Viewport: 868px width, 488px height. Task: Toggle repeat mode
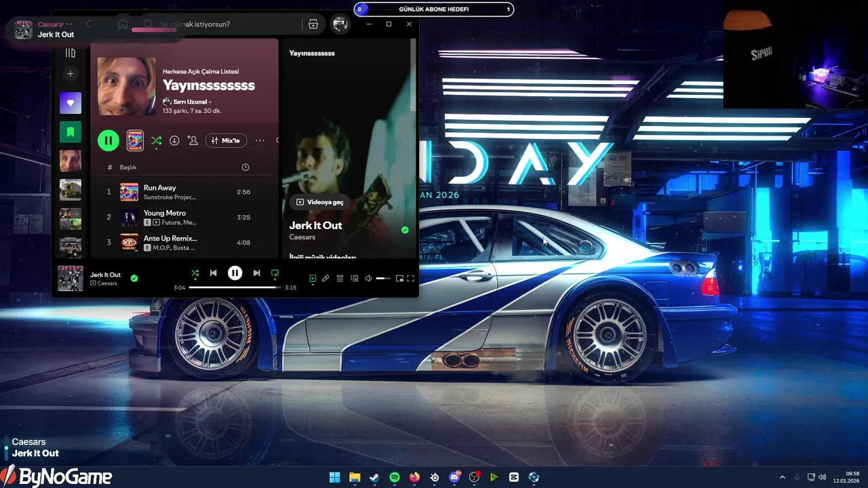275,273
